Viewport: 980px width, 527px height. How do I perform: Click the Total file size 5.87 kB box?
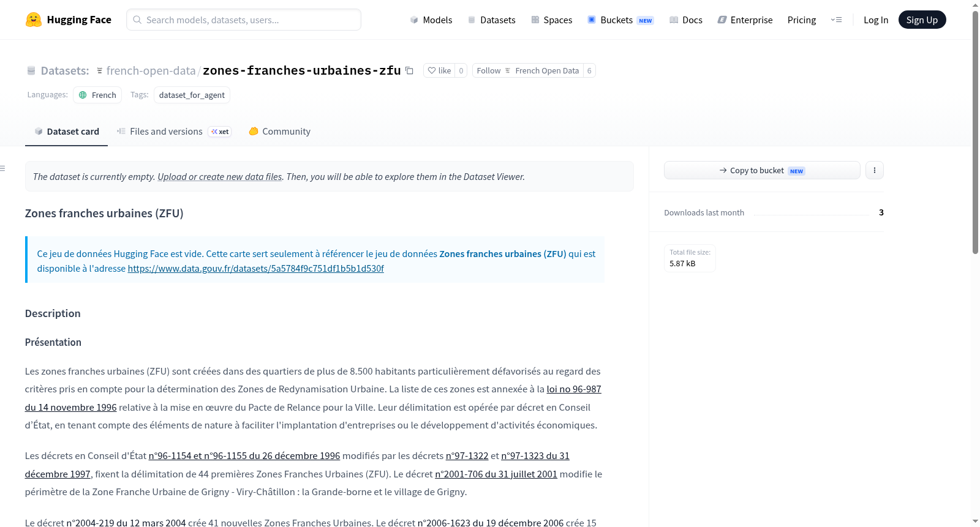pos(690,258)
